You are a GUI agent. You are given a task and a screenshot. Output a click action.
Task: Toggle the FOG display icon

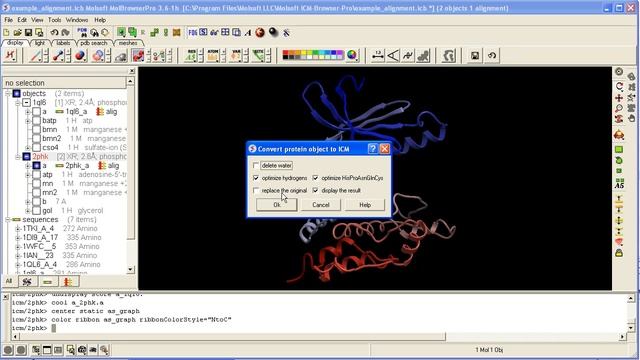pyautogui.click(x=192, y=32)
